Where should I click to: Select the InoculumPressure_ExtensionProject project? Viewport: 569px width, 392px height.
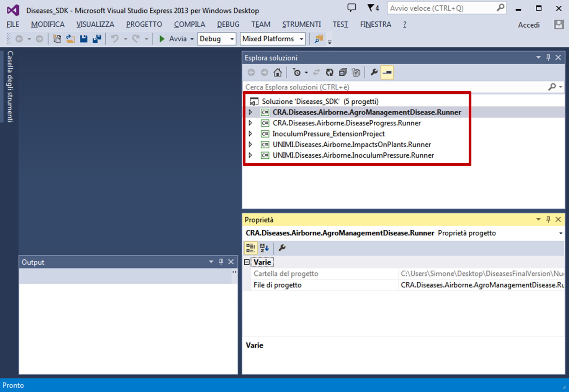pos(329,133)
